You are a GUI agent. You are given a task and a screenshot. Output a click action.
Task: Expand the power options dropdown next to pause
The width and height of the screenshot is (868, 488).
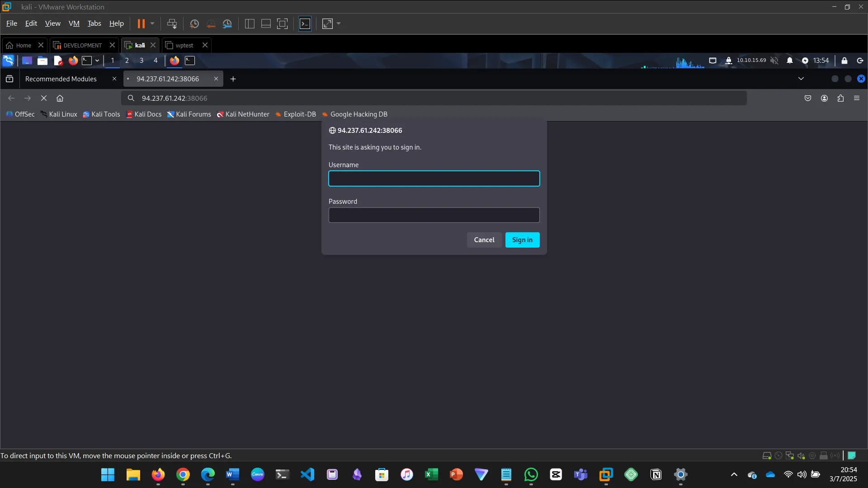pos(152,23)
